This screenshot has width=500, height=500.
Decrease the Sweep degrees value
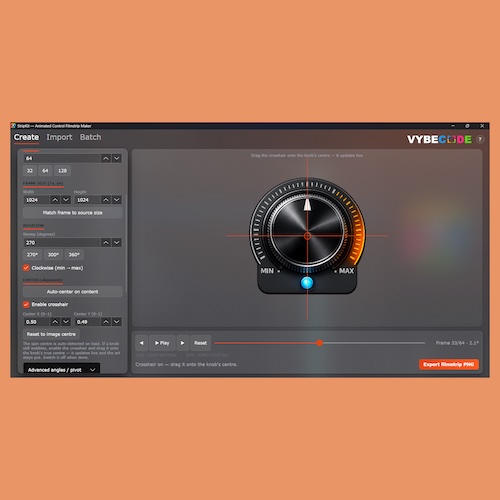point(117,242)
